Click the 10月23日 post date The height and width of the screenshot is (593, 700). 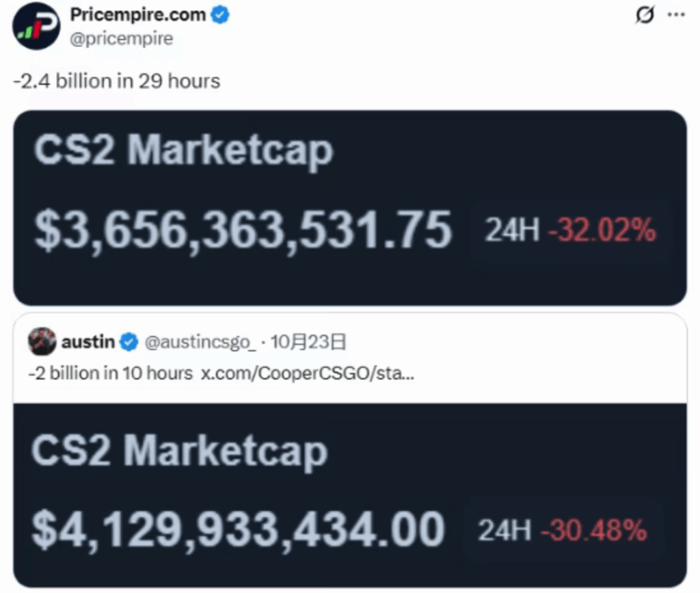[308, 341]
